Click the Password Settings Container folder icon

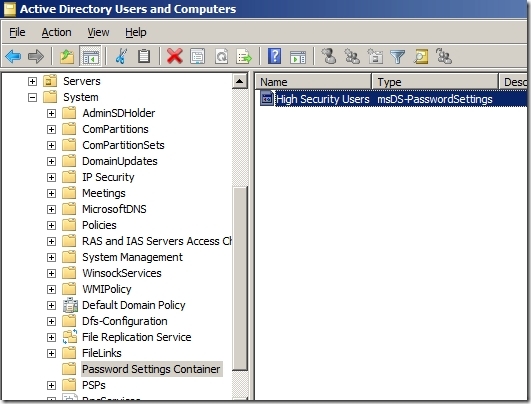coord(69,369)
